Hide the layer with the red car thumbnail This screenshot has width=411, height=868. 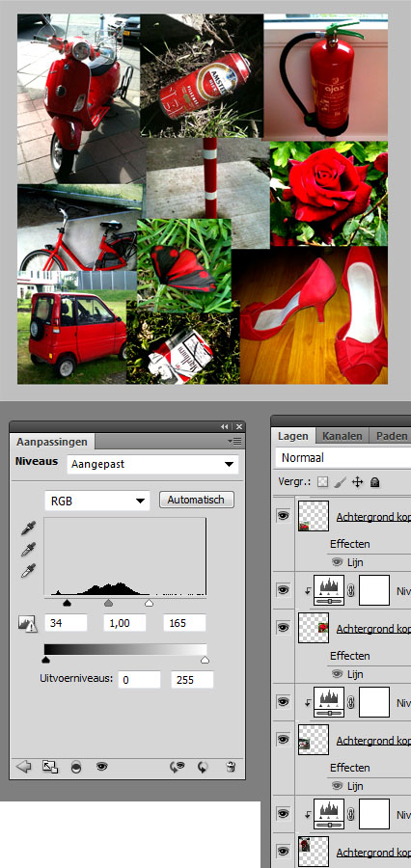point(284,515)
